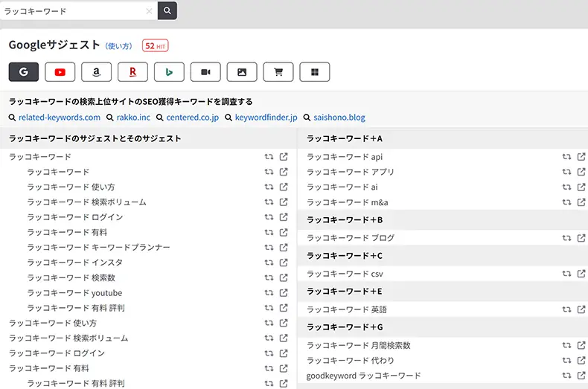Open rakko.inc SEO keyword link
Screen dimensions: 588x389
tap(133, 118)
